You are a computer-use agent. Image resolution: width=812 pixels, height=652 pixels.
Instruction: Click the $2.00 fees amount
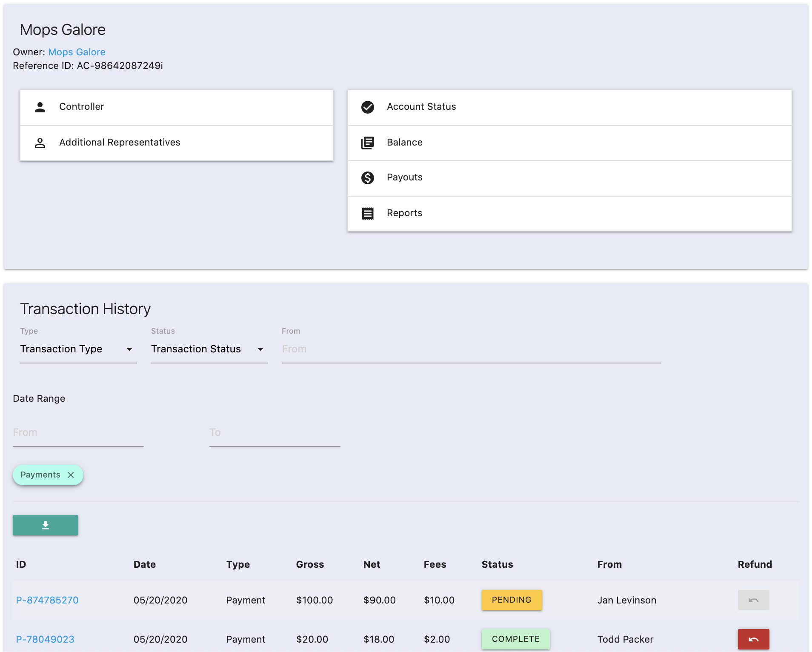pyautogui.click(x=437, y=639)
